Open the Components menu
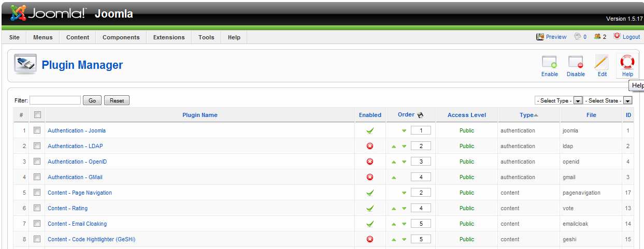The image size is (644, 249). tap(121, 37)
